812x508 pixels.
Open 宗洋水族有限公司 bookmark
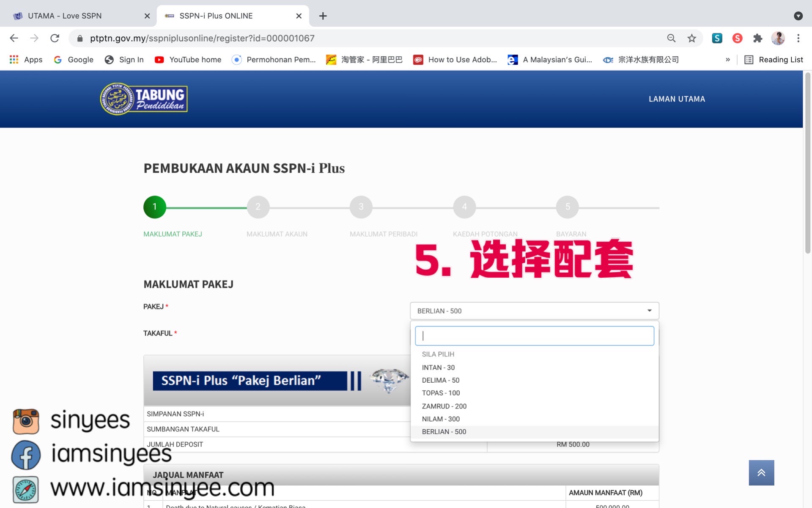[641, 60]
